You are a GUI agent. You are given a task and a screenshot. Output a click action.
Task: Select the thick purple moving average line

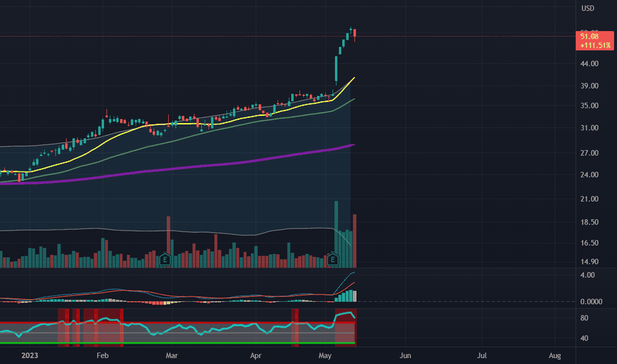177,169
